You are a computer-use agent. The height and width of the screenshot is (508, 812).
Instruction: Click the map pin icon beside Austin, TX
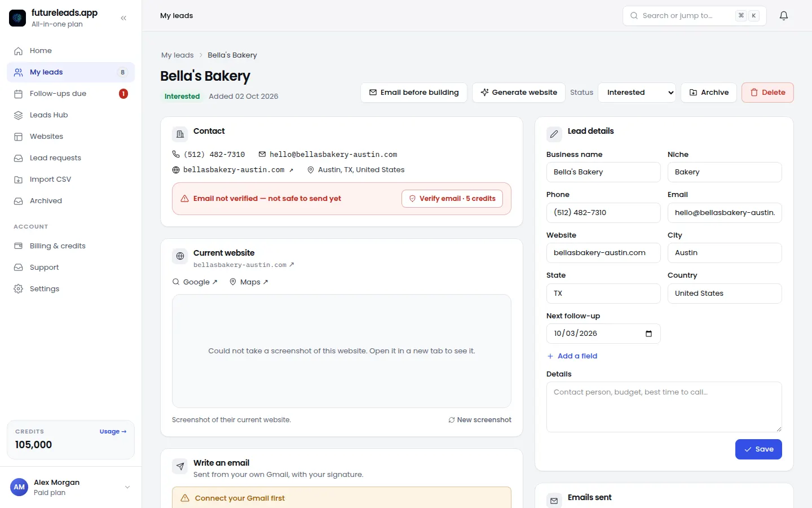click(311, 170)
